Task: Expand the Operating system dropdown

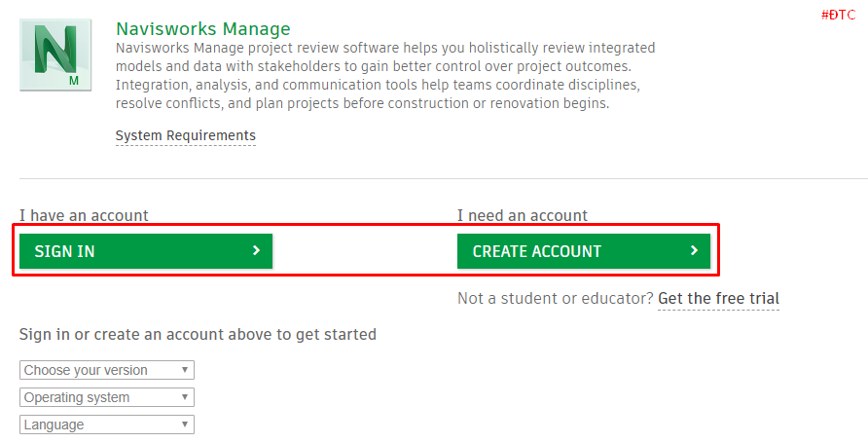Action: point(106,397)
